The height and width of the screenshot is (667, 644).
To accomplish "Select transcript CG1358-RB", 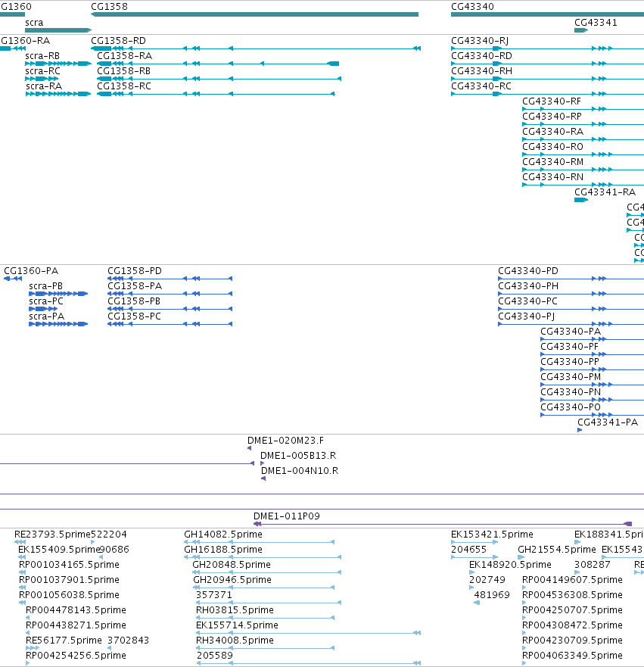I will 123,71.
